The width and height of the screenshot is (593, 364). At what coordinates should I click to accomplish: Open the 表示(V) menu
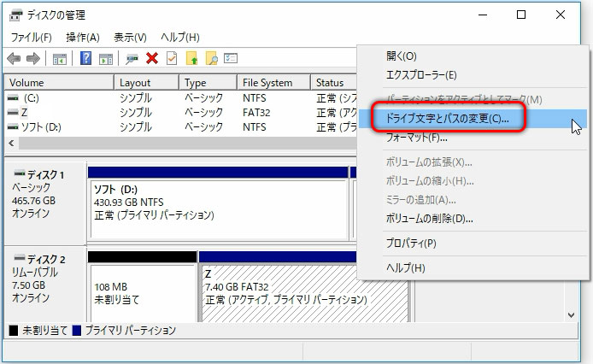coord(130,38)
